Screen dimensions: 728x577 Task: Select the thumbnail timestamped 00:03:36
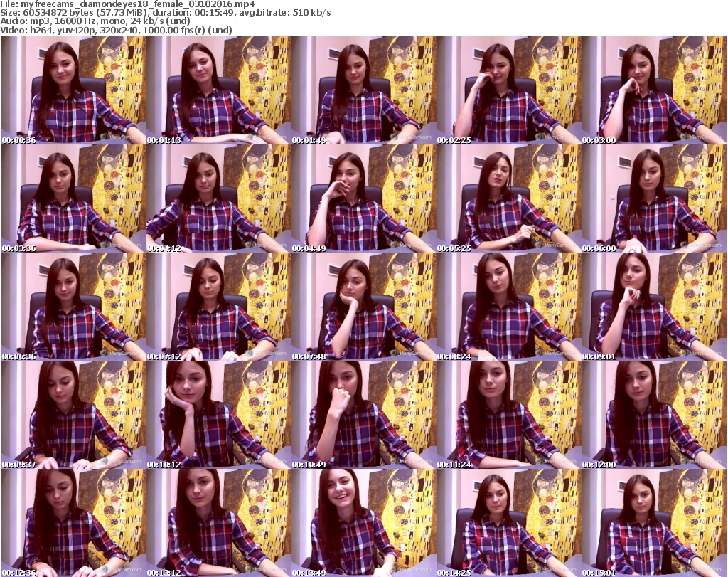tap(74, 198)
